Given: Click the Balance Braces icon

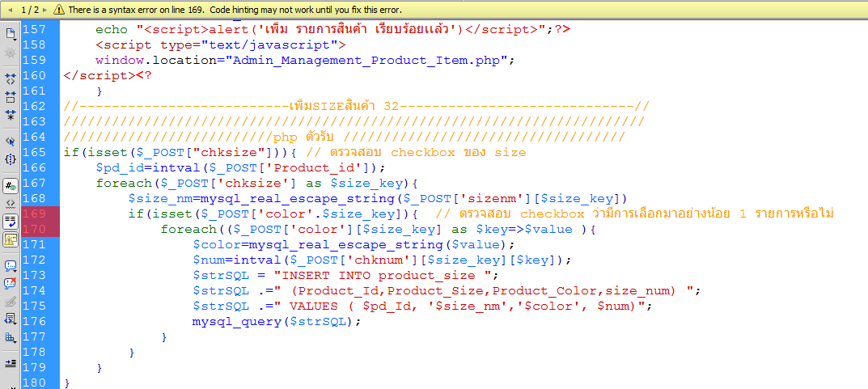Looking at the screenshot, I should click(11, 159).
